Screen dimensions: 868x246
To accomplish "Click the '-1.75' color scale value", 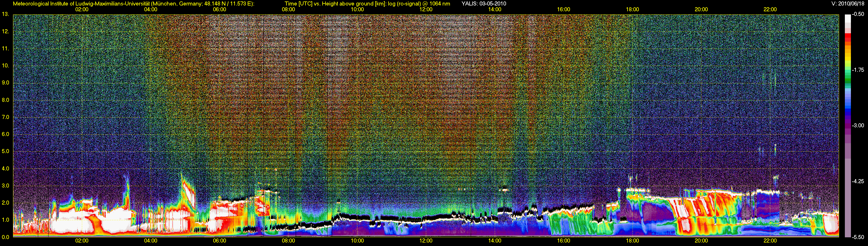I will [858, 70].
